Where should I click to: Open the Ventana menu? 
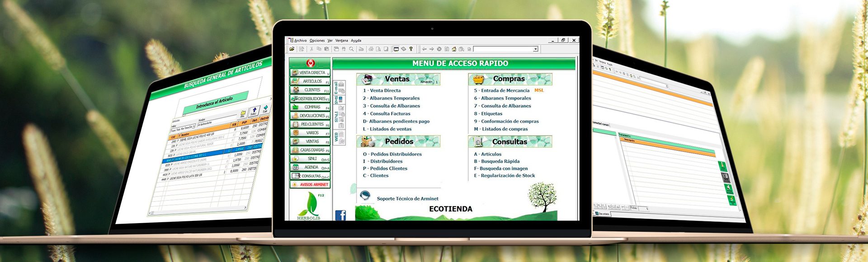341,41
